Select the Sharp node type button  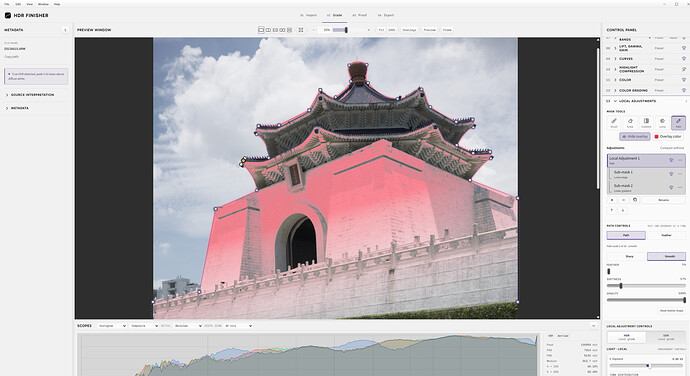click(627, 256)
